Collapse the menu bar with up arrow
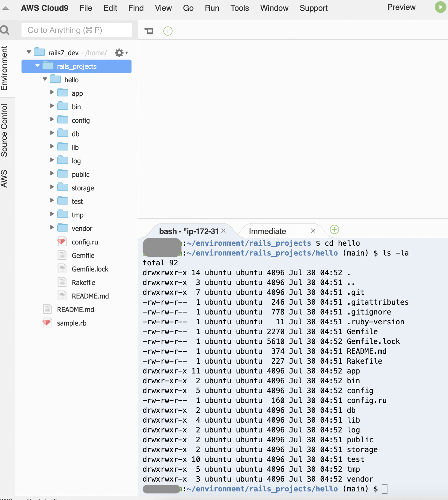 pos(5,8)
